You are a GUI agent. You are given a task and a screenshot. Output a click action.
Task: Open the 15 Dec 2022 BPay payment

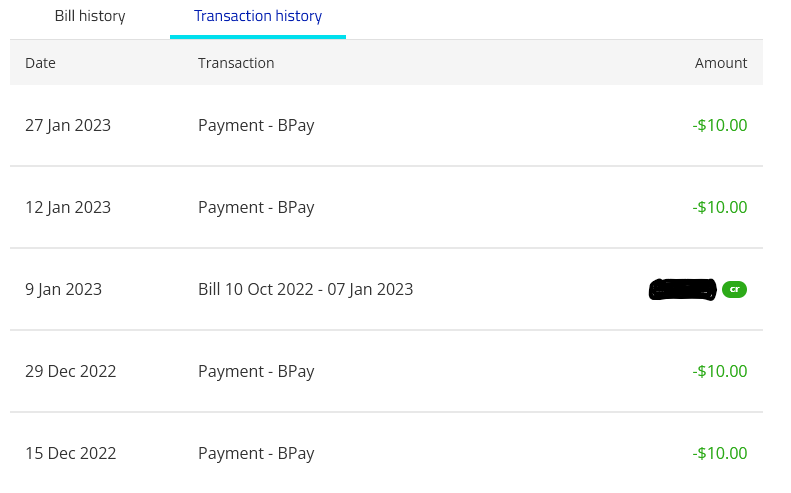pyautogui.click(x=256, y=453)
